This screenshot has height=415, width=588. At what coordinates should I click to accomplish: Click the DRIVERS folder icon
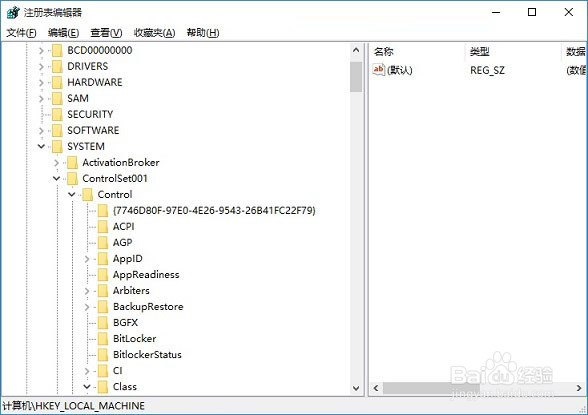tap(57, 66)
